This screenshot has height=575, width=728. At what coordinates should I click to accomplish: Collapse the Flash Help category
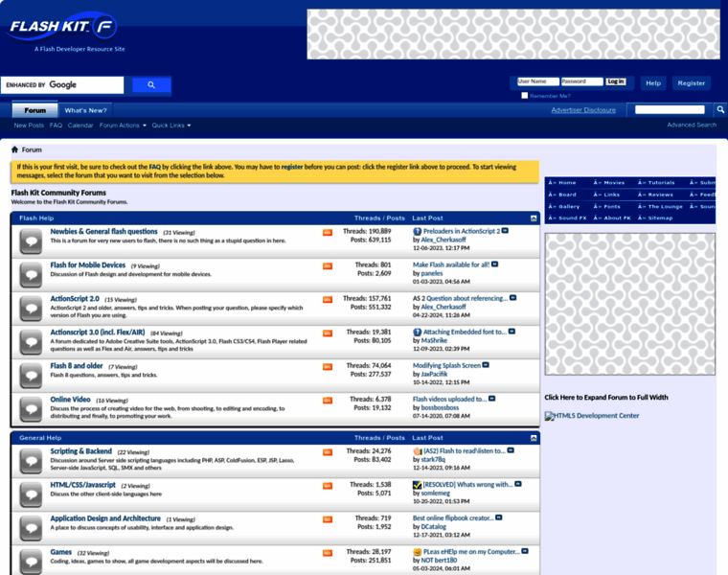click(534, 218)
